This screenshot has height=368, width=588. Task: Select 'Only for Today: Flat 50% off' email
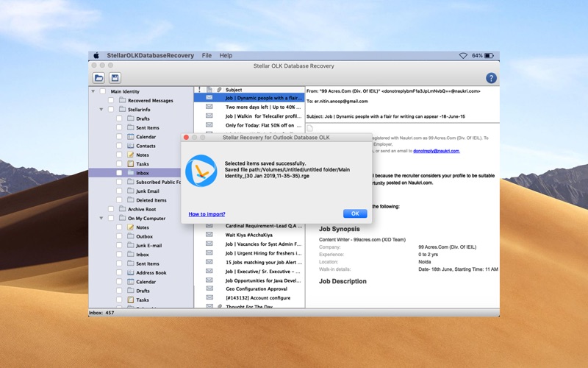coord(249,125)
